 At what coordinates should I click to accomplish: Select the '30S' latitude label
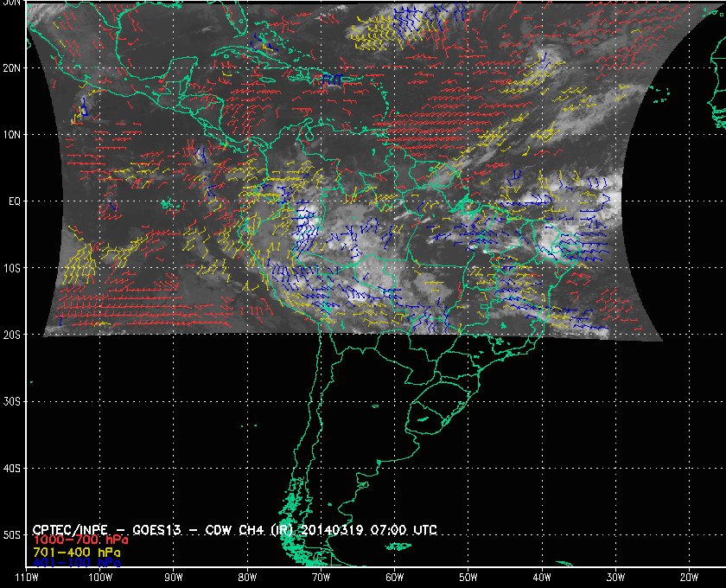pos(12,402)
